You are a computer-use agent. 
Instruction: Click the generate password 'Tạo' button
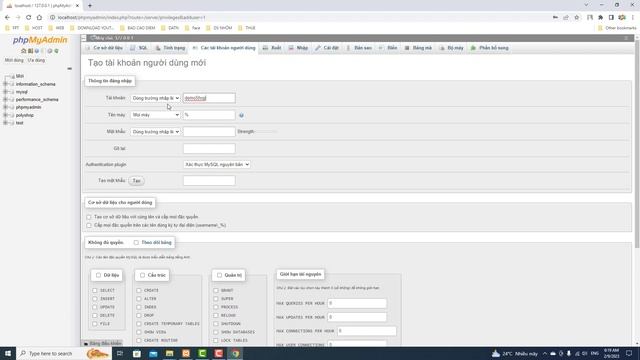[136, 181]
